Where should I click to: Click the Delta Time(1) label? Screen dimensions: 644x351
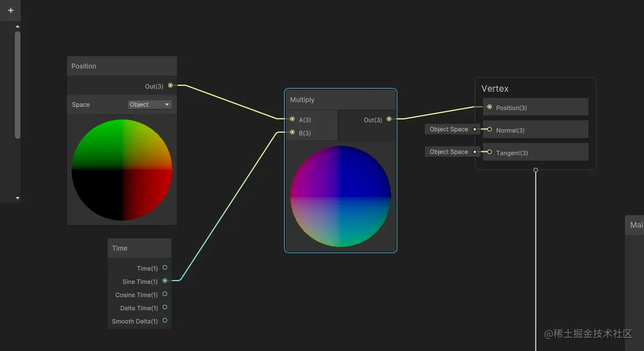pyautogui.click(x=139, y=308)
